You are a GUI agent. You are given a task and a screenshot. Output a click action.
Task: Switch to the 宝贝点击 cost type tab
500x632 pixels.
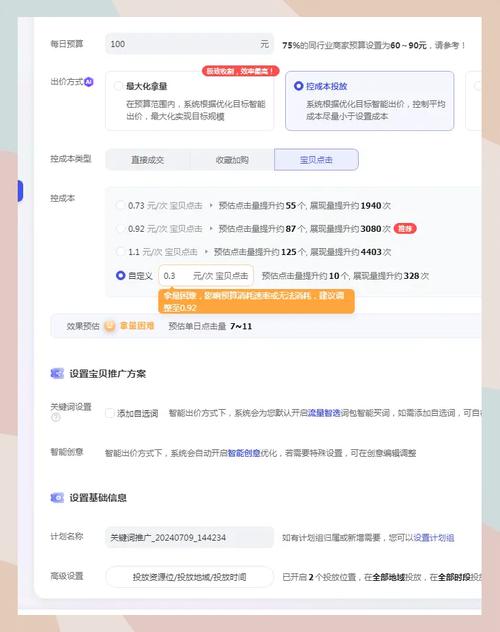click(x=316, y=160)
